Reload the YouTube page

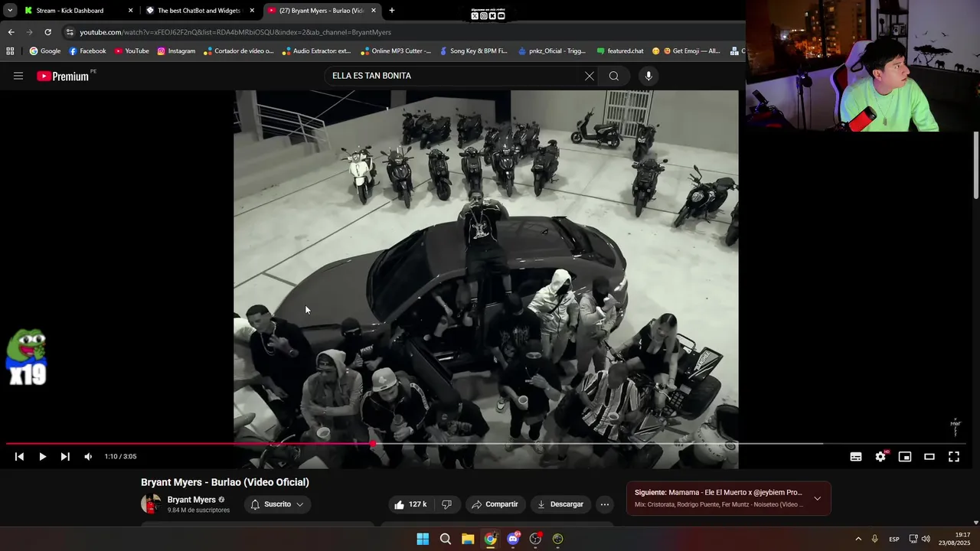click(47, 32)
